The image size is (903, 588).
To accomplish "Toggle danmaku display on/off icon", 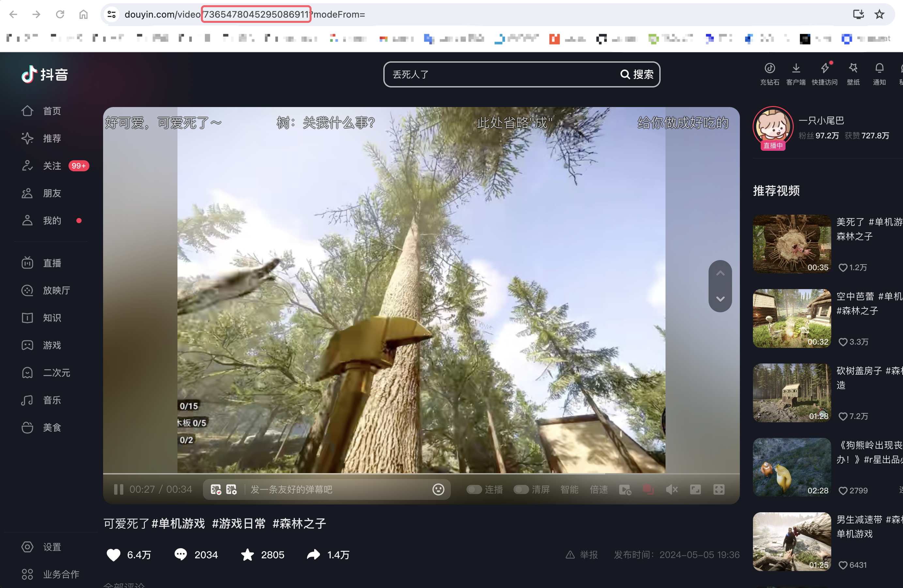I will (x=216, y=489).
